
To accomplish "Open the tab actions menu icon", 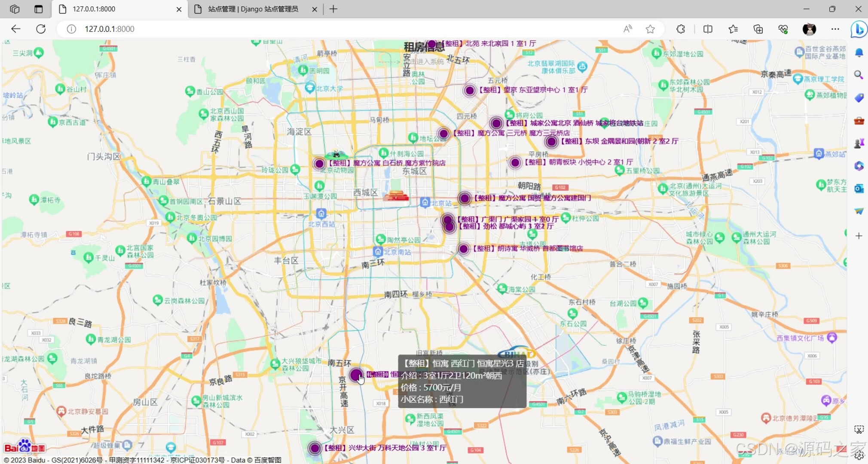I will [x=39, y=9].
